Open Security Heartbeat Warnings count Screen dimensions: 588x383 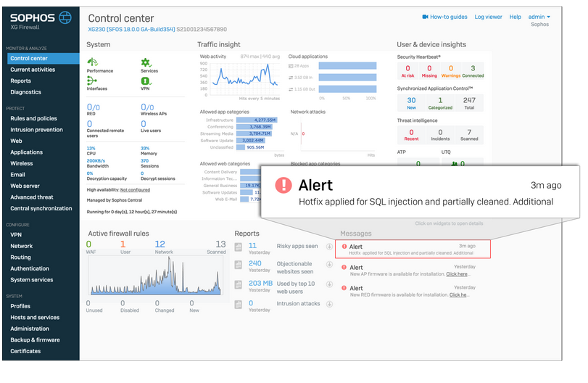pyautogui.click(x=451, y=70)
